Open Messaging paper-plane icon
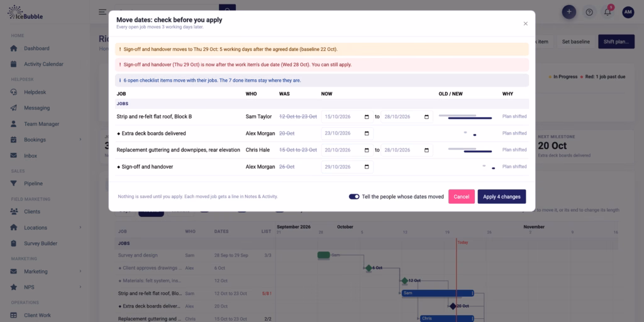 tap(14, 108)
